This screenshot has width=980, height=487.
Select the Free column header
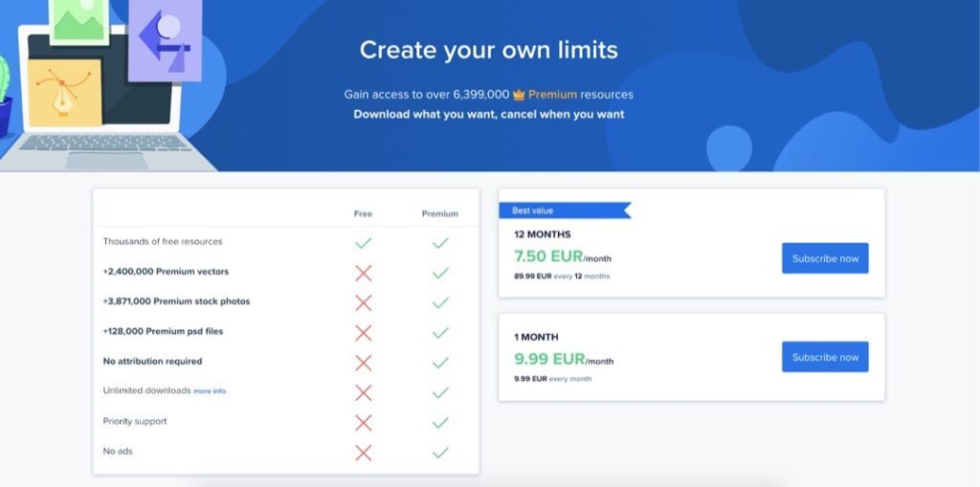point(363,213)
